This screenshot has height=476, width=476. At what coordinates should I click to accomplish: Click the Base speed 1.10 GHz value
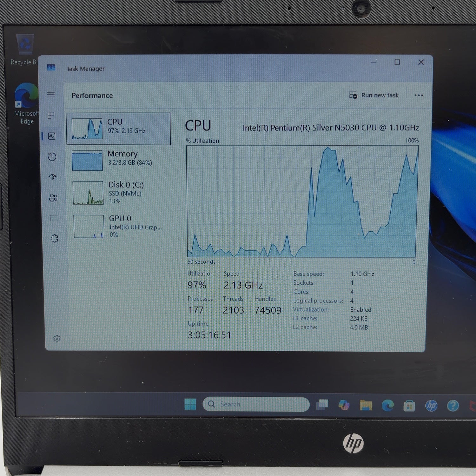(x=362, y=274)
